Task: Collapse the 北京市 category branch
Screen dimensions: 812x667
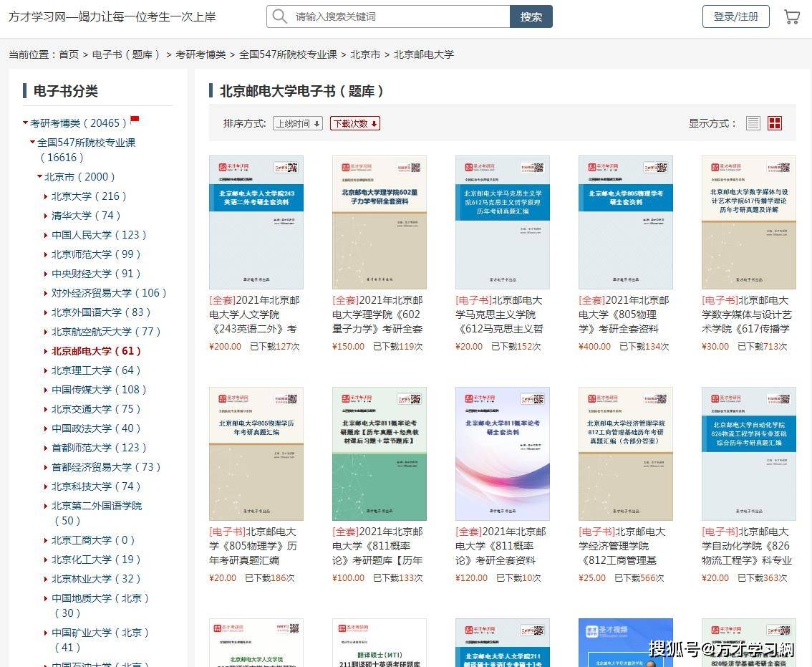Action: 39,176
